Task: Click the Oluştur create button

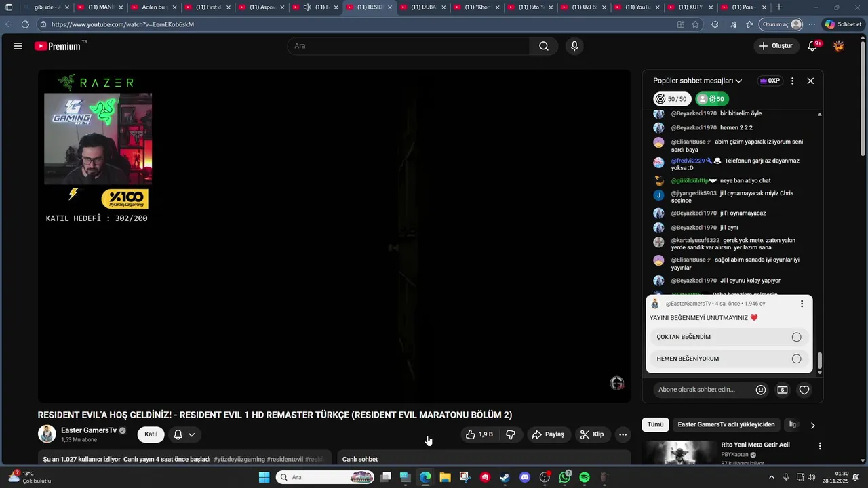Action: point(775,46)
